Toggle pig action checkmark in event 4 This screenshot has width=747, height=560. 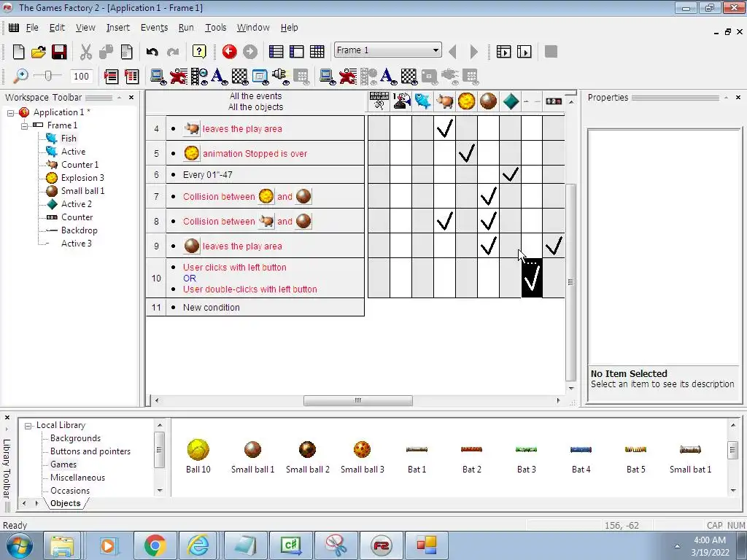click(x=444, y=128)
